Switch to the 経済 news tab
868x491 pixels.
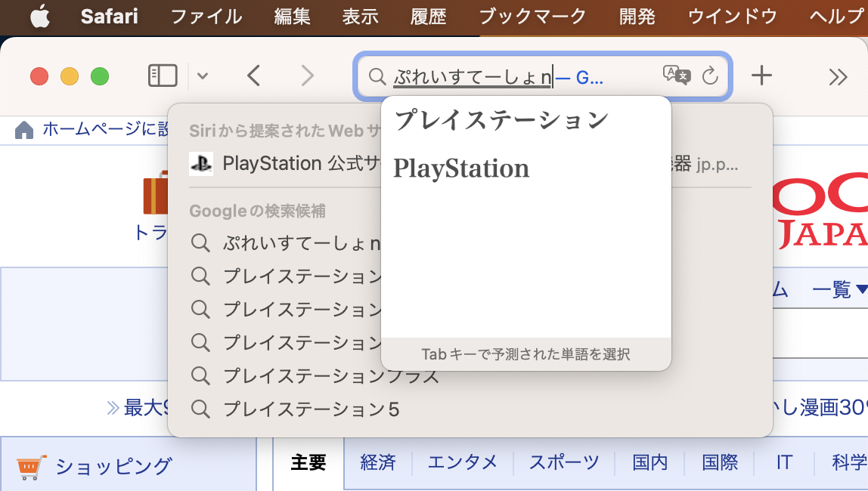(x=378, y=462)
